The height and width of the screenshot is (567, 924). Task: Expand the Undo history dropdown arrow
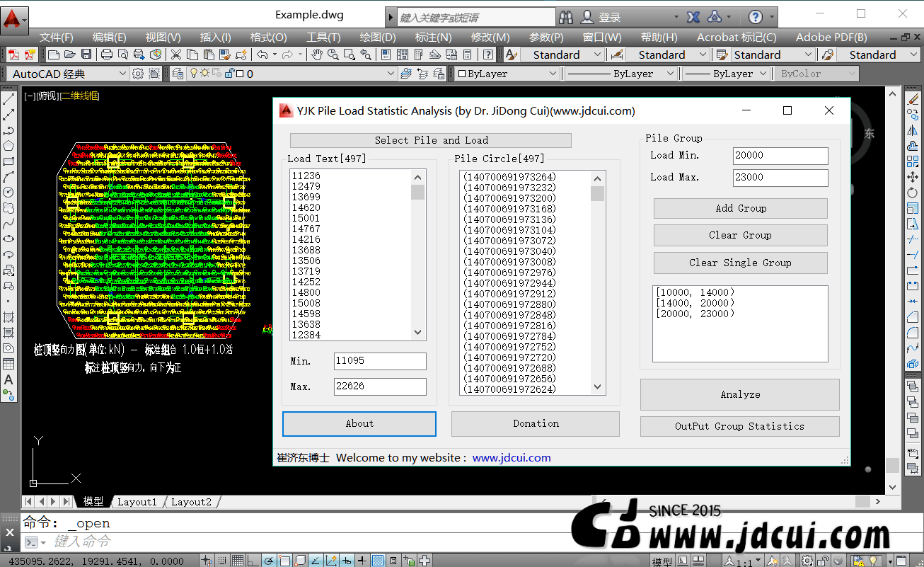[275, 55]
